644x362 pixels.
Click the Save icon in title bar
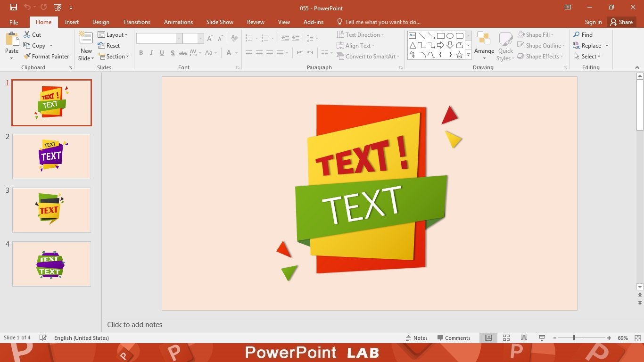click(14, 7)
